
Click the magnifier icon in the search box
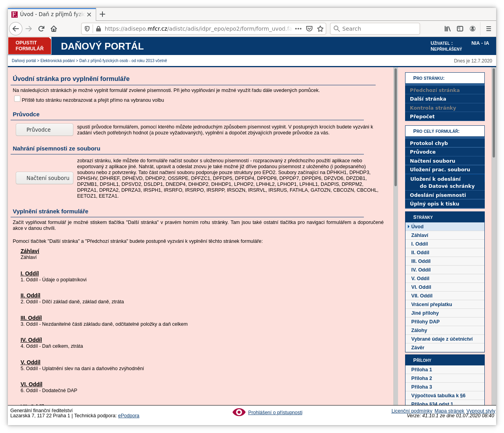[337, 29]
